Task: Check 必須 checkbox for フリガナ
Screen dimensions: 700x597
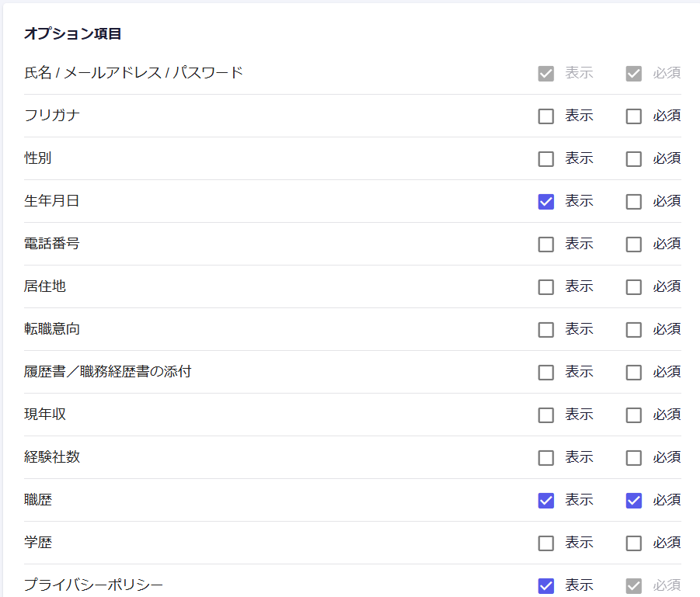Action: pos(634,116)
